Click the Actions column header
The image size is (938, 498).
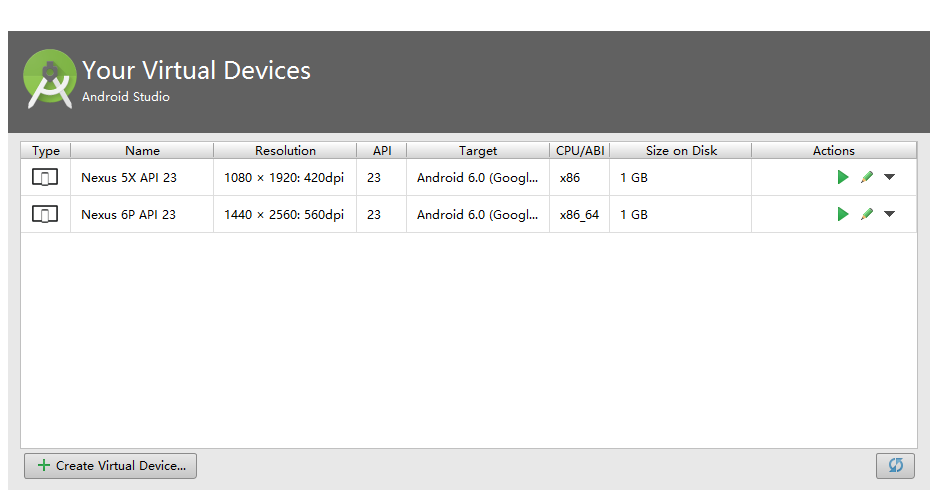834,151
